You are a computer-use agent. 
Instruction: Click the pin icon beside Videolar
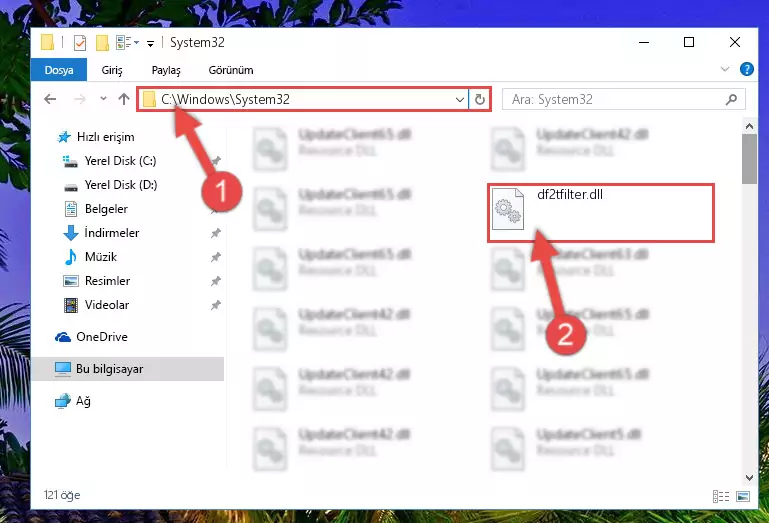(216, 305)
